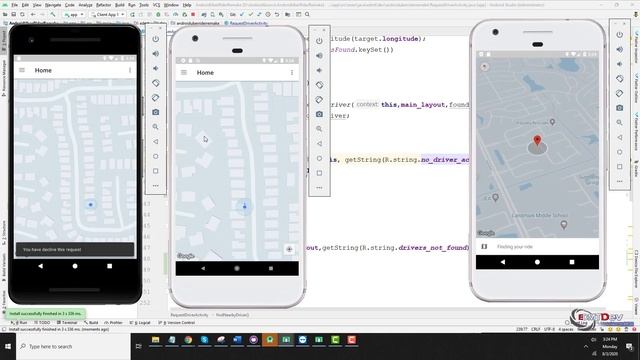Rotate right on the left emulator toolbar
The width and height of the screenshot is (640, 360).
(156, 98)
